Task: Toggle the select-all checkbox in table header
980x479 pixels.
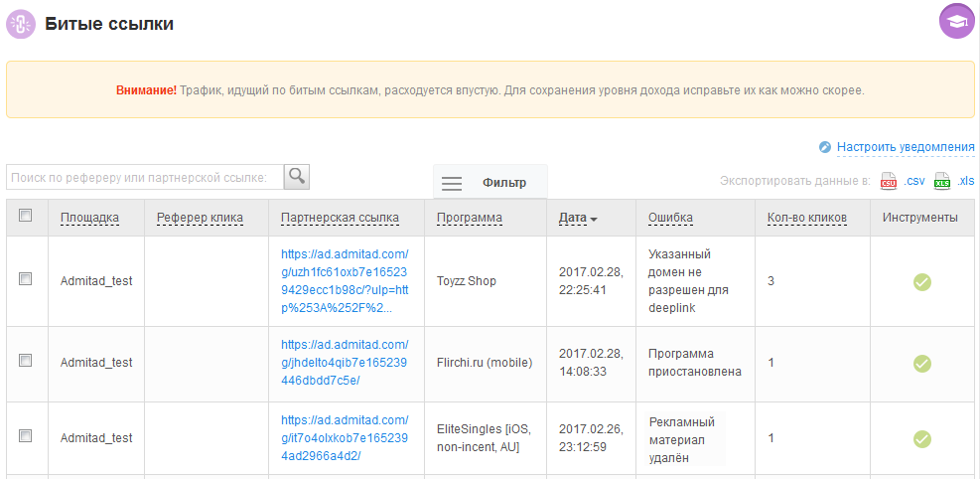Action: click(x=26, y=216)
